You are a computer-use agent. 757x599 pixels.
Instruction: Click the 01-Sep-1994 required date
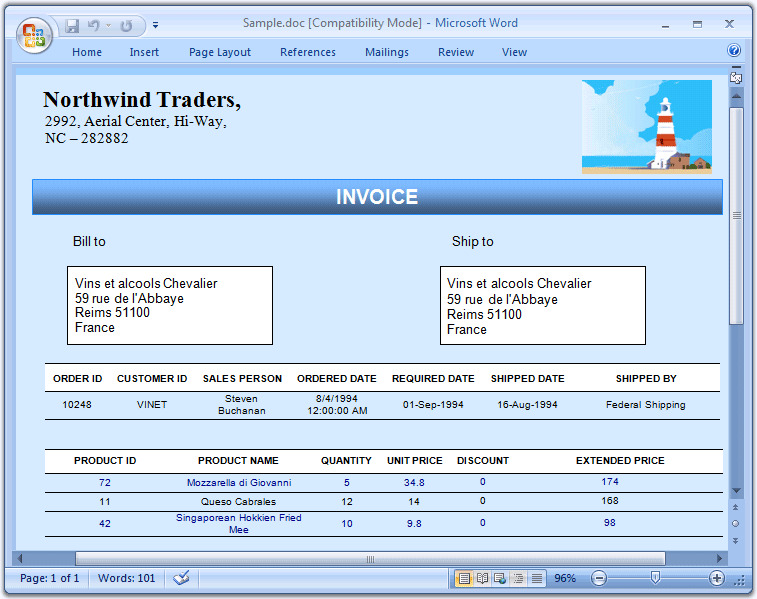tap(433, 404)
